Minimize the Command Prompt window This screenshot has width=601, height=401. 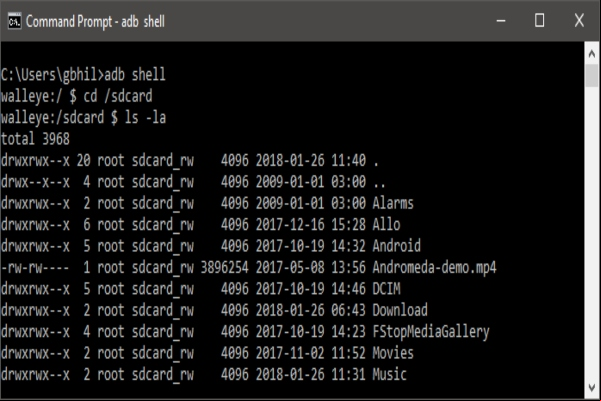501,21
